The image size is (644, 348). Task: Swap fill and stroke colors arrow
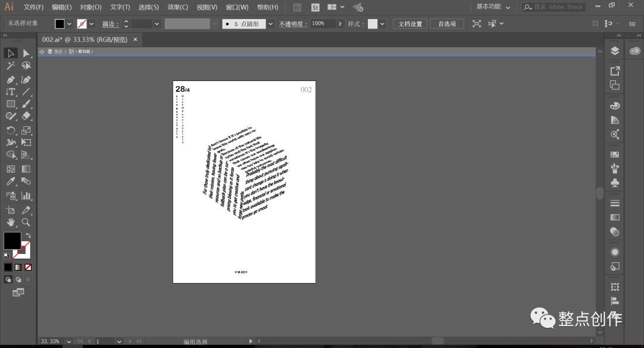(28, 235)
